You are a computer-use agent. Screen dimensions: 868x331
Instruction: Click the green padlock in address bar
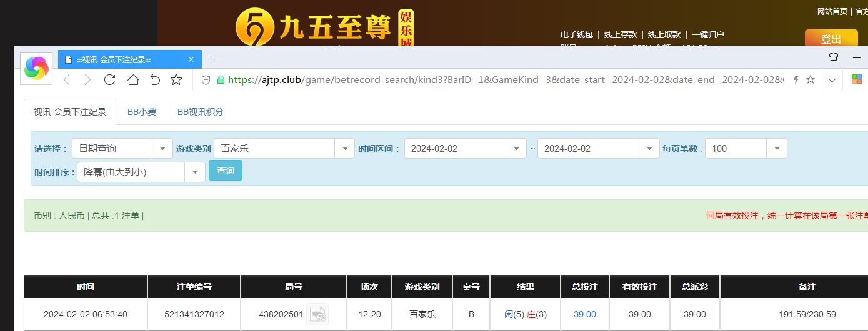coord(220,80)
